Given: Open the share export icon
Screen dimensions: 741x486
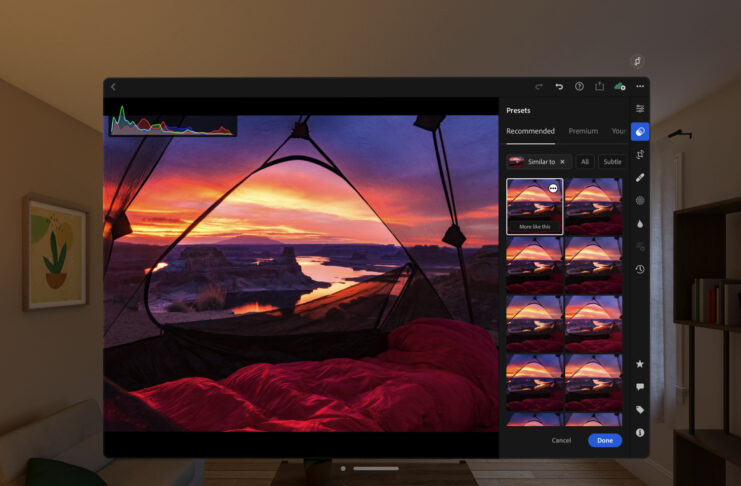Looking at the screenshot, I should (x=599, y=86).
